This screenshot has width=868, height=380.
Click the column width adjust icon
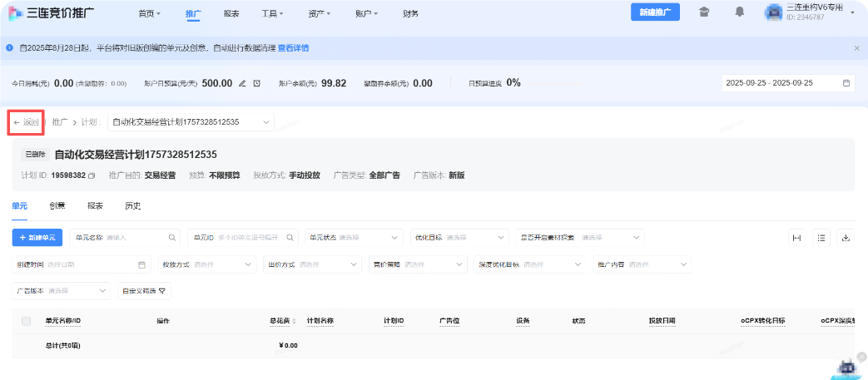coord(796,238)
